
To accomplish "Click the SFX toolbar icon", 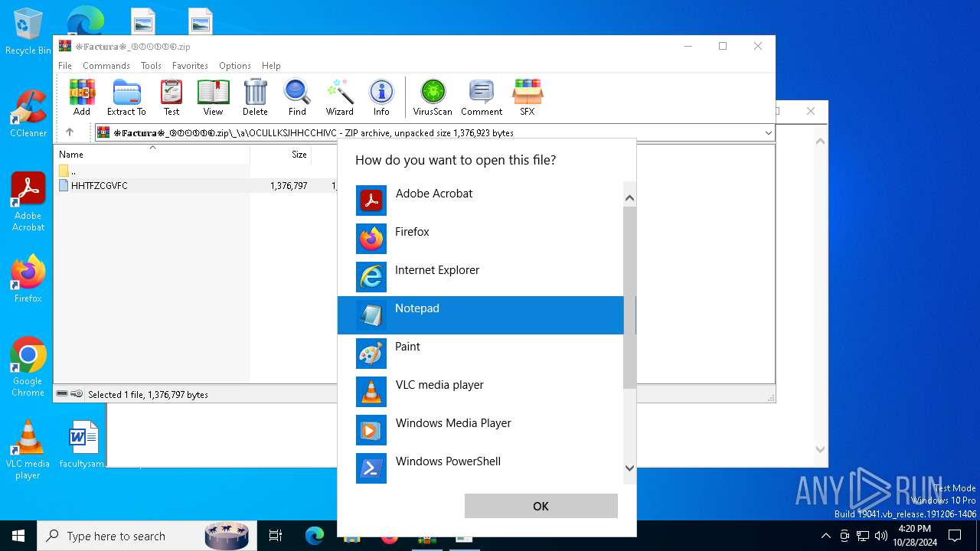I will pos(528,97).
